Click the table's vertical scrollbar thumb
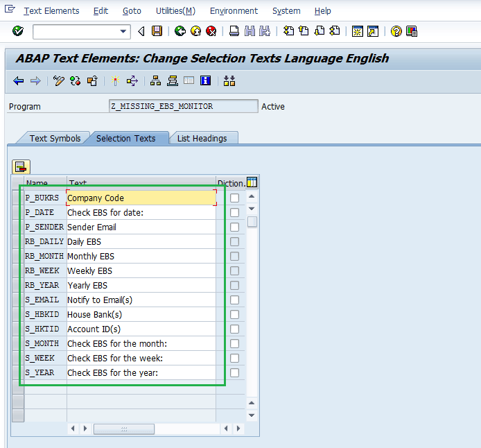The width and height of the screenshot is (481, 448). [252, 221]
